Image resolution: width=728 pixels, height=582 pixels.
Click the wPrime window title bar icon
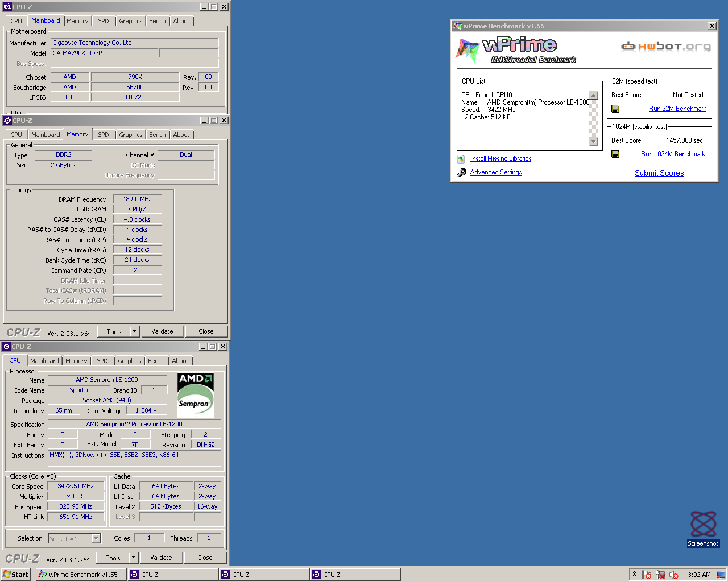pos(457,26)
